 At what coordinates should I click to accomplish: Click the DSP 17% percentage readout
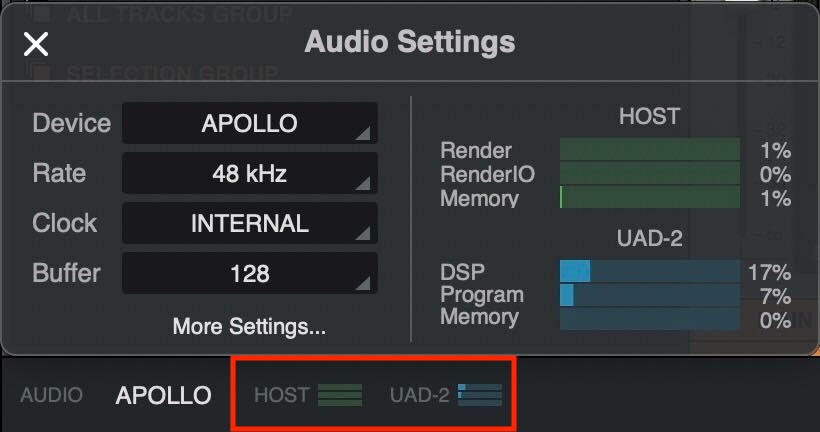pyautogui.click(x=769, y=272)
